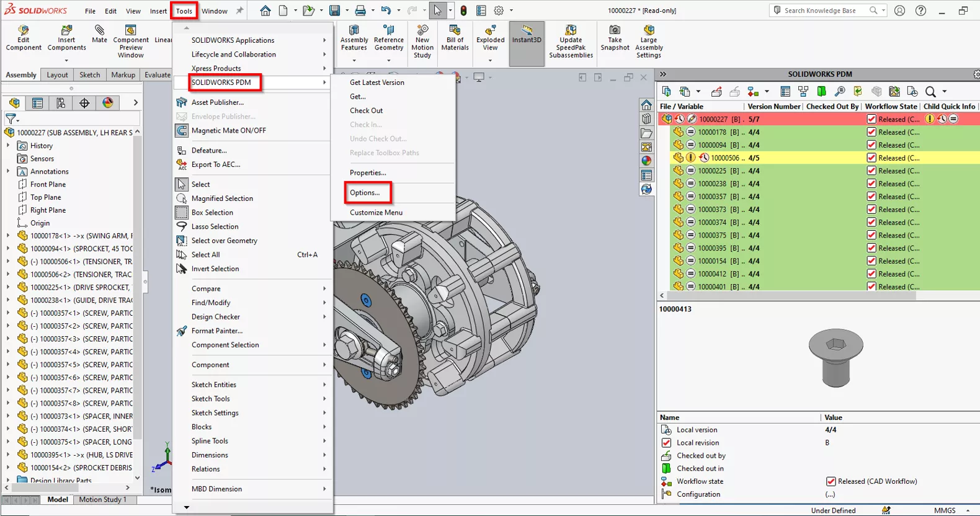The height and width of the screenshot is (516, 980).
Task: Toggle Released (CAD Workflow) checkbox in the properties list
Action: (831, 481)
